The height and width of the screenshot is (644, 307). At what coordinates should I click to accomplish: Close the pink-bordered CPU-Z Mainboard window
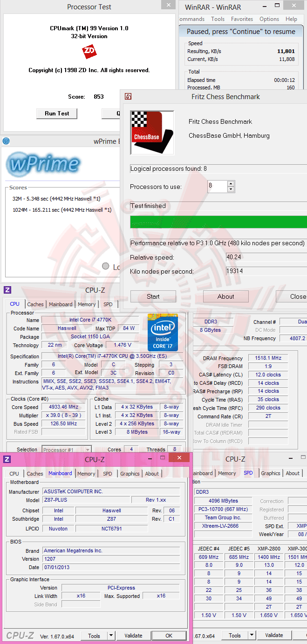coord(179,458)
